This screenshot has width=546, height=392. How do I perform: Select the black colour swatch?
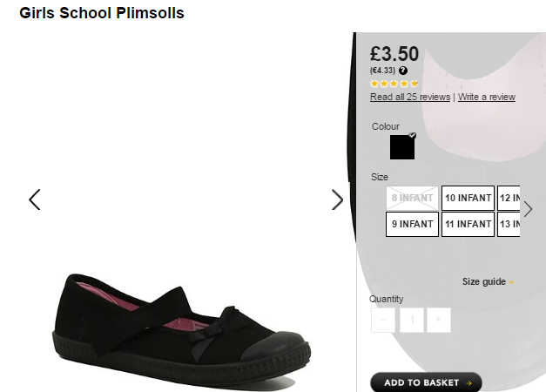[402, 147]
